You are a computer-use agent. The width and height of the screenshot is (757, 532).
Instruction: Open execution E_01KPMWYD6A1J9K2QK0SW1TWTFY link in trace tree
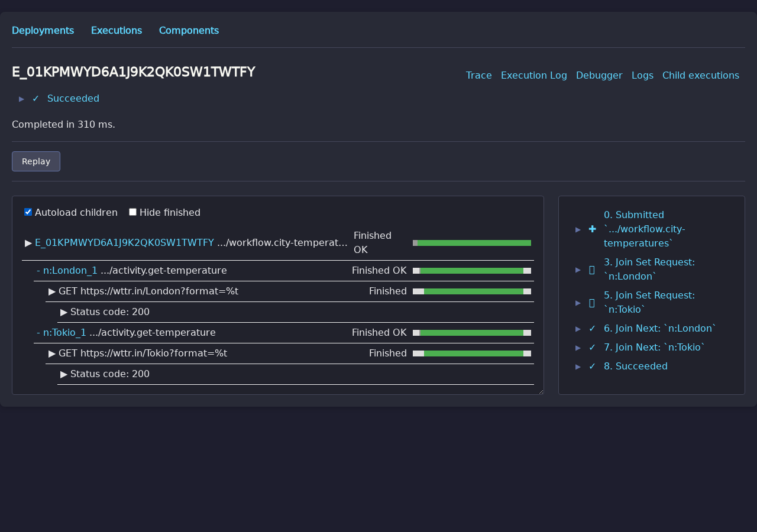(124, 242)
